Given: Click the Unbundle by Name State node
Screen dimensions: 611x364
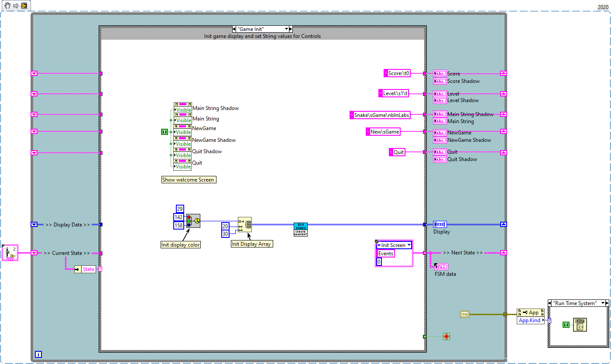Looking at the screenshot, I should coord(85,269).
